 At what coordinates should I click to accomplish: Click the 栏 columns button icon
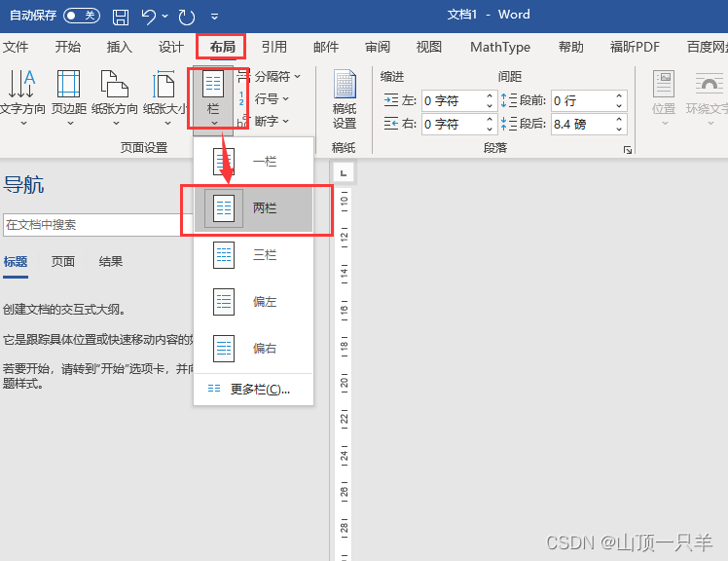point(213,84)
